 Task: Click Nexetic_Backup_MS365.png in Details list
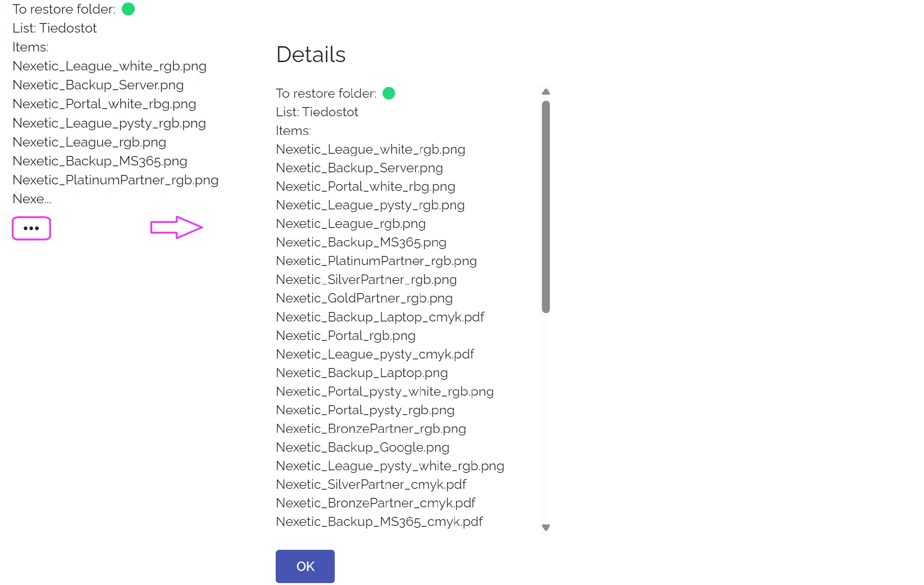361,242
